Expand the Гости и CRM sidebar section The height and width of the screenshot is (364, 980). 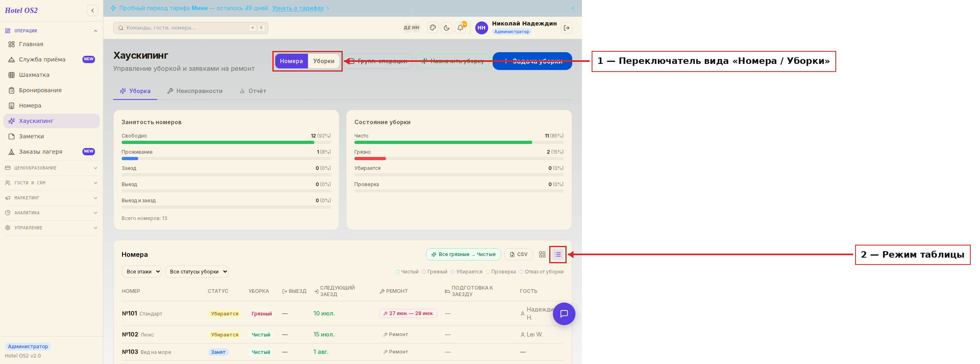[x=51, y=183]
